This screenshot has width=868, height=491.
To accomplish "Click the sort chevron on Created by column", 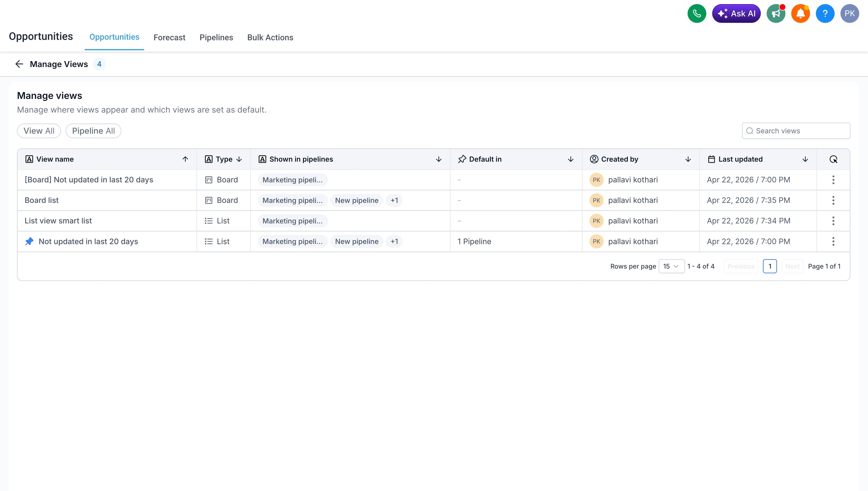I will click(688, 159).
